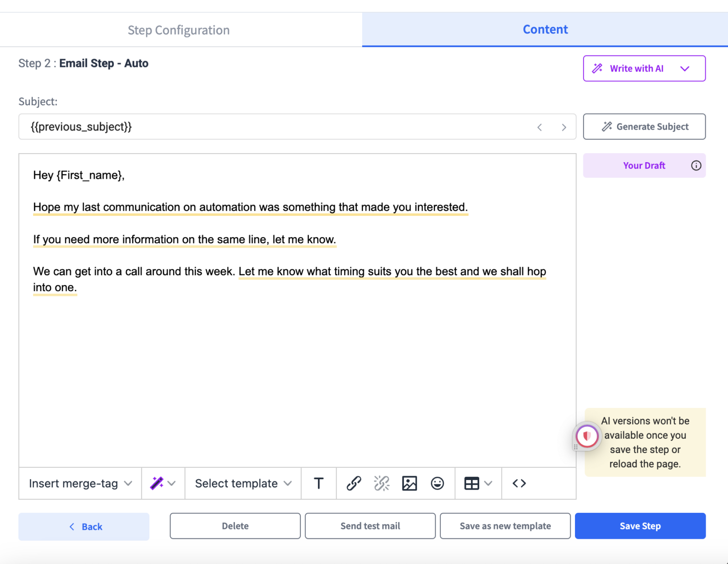The width and height of the screenshot is (728, 564).
Task: Click the Generate Subject button
Action: 644,127
